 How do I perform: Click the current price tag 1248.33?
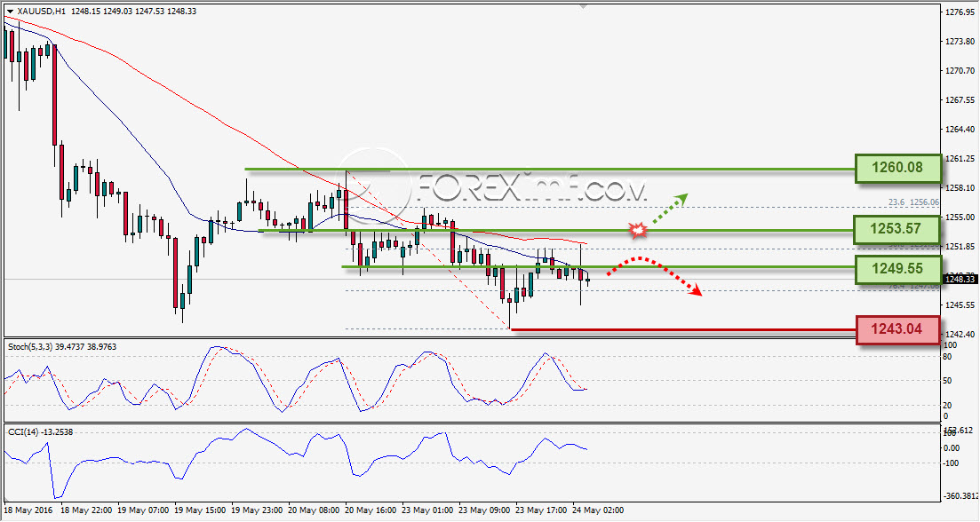coord(960,279)
